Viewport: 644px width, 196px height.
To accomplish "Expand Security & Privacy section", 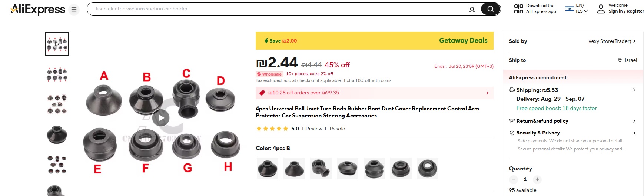I will pyautogui.click(x=634, y=133).
